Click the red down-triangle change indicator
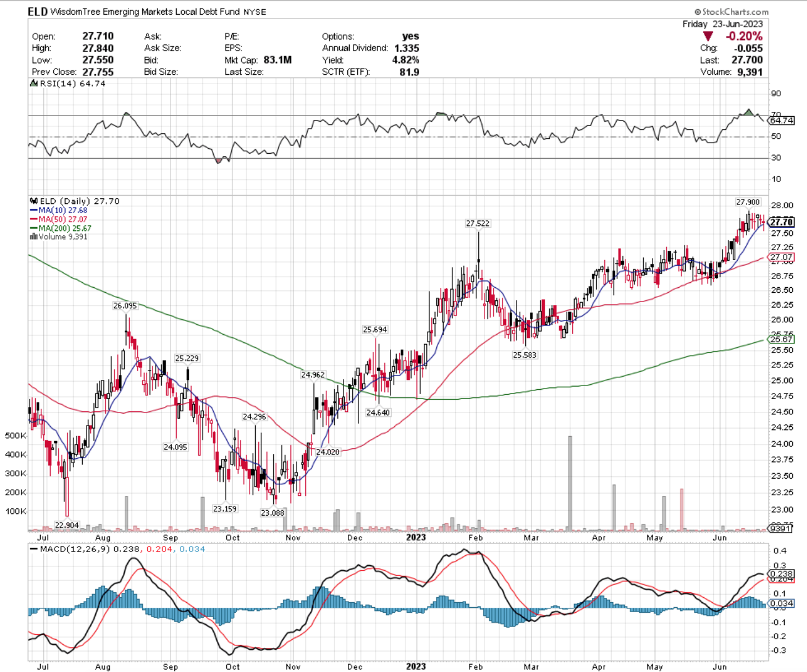 pos(708,36)
